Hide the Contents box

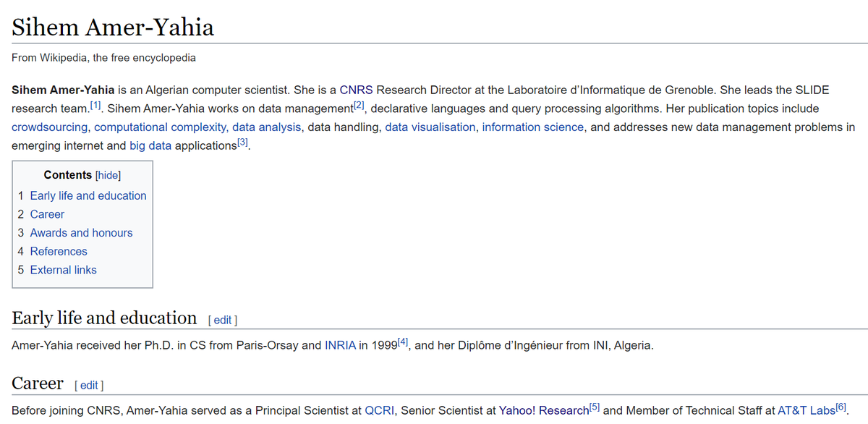click(x=108, y=175)
